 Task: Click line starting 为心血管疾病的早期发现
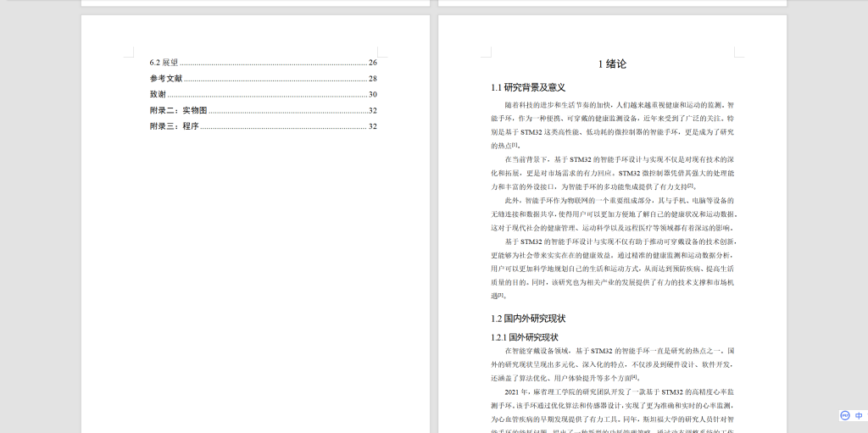tap(613, 419)
